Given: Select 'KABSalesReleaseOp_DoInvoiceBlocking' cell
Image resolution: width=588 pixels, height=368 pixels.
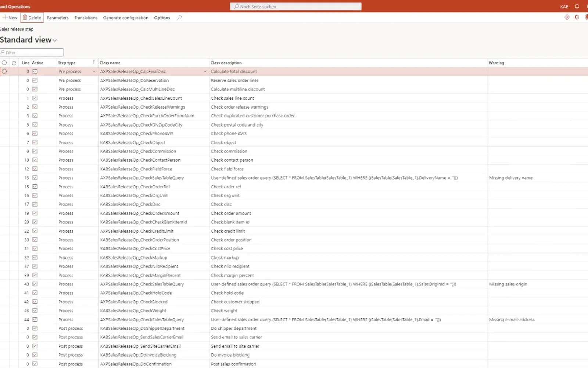Looking at the screenshot, I should coord(138,355).
